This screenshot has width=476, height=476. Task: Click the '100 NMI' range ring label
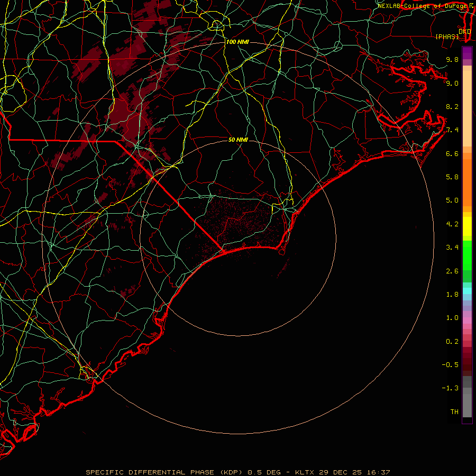pos(237,42)
